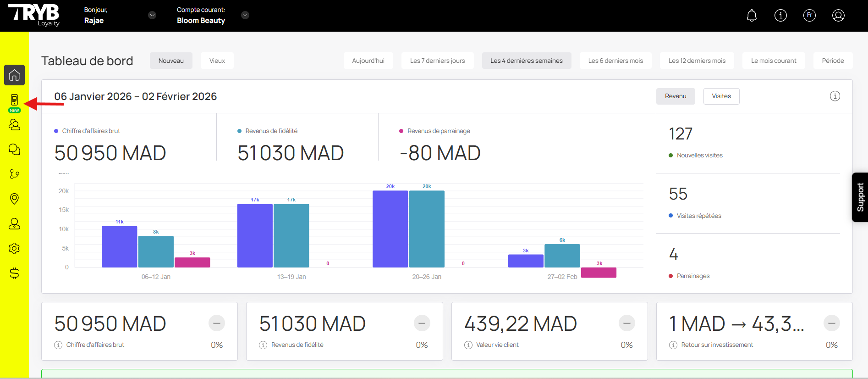The width and height of the screenshot is (868, 379).
Task: Open the single user icon in sidebar
Action: tap(14, 223)
